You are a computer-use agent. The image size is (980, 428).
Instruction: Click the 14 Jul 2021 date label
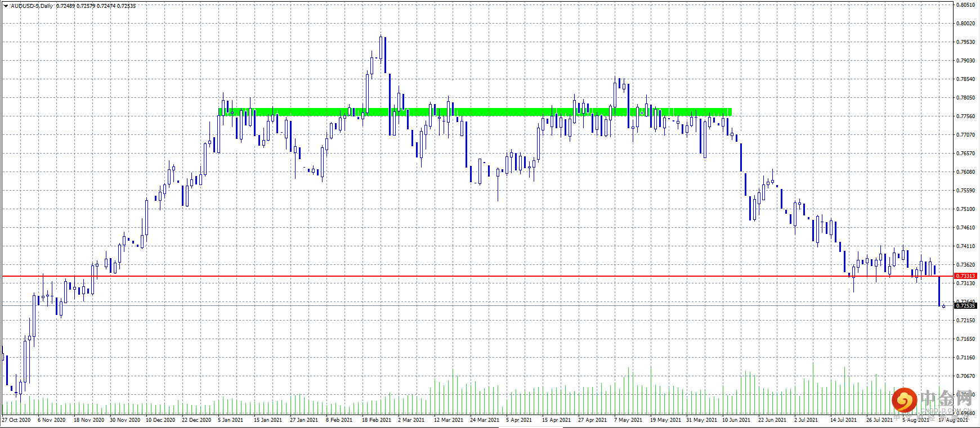(843, 420)
